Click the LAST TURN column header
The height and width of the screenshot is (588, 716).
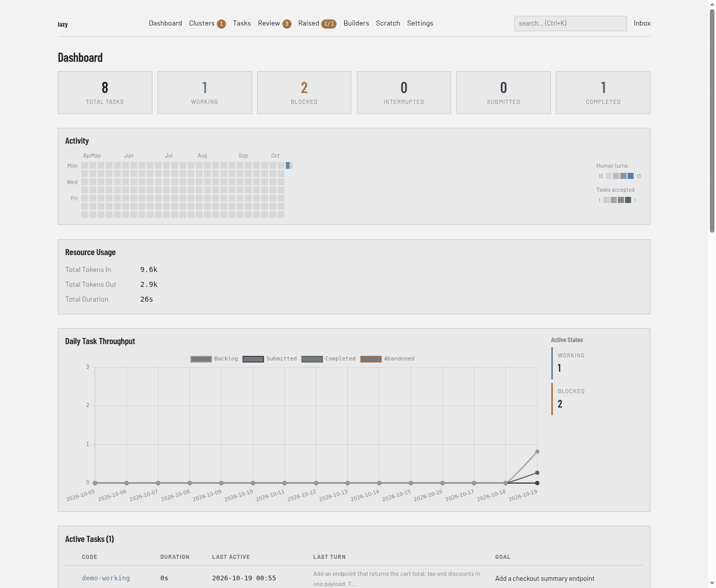coord(329,557)
